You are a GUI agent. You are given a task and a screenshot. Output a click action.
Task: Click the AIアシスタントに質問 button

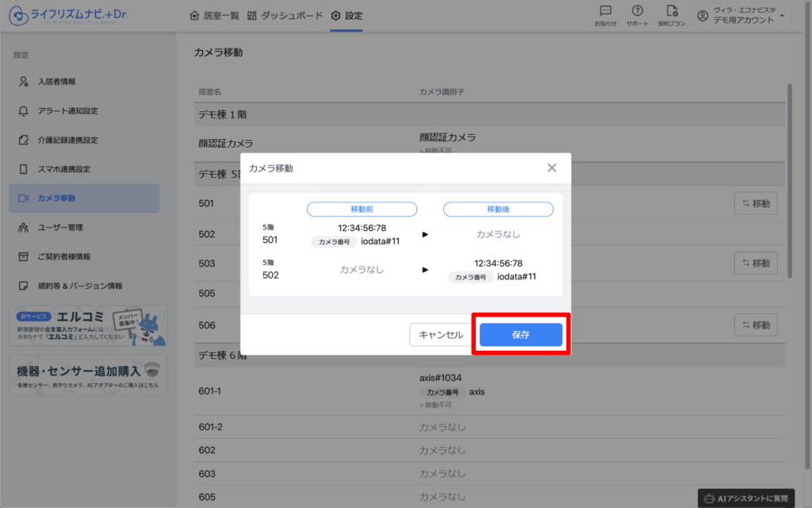tap(747, 498)
